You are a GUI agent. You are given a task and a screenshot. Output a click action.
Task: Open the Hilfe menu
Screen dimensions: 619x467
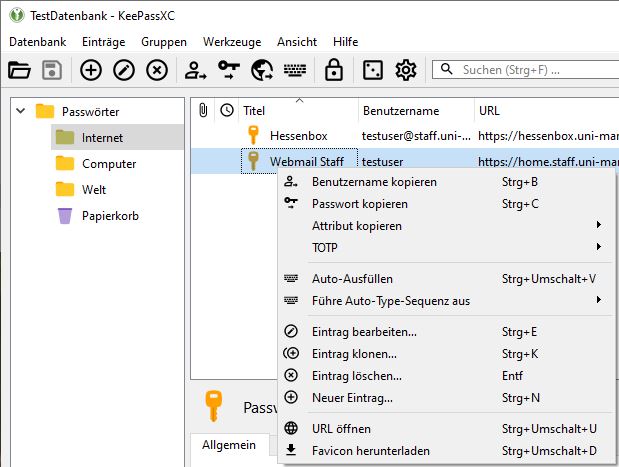pos(345,41)
